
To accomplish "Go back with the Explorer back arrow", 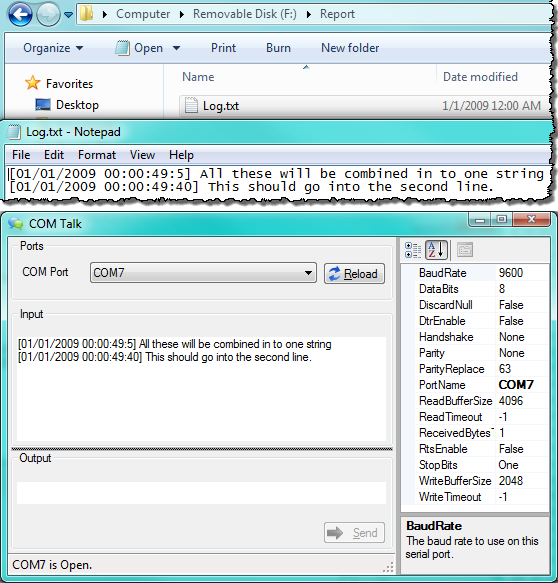I will click(x=20, y=15).
